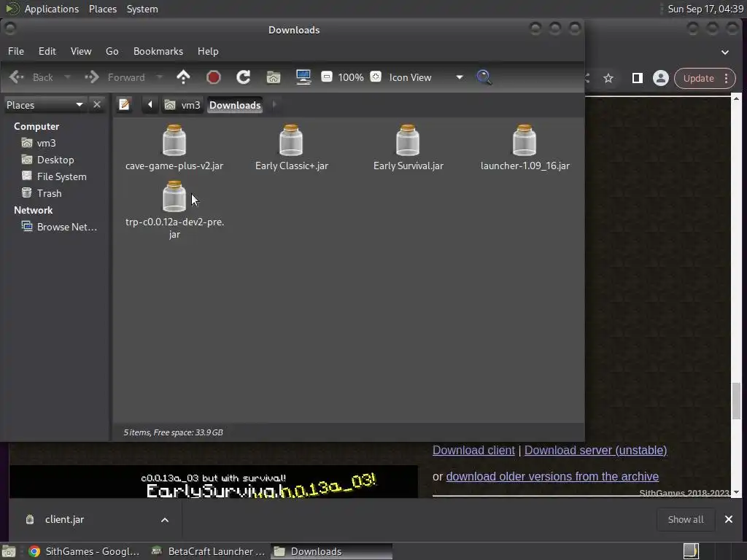
Task: Follow Download server (unstable) link
Action: (x=595, y=450)
